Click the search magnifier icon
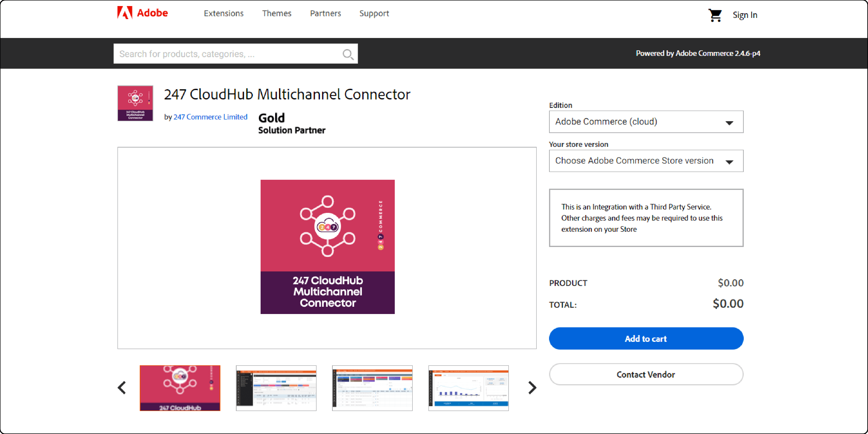 (348, 54)
